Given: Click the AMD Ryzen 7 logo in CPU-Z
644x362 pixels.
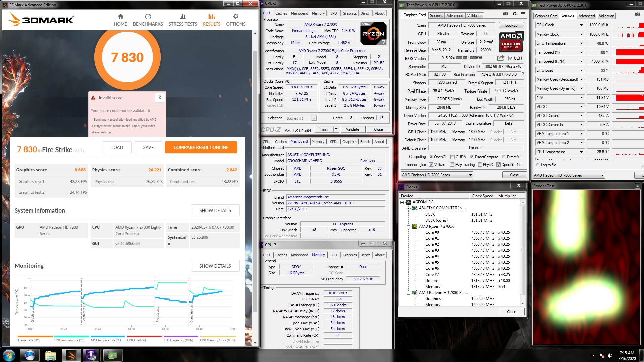Looking at the screenshot, I should [x=373, y=34].
